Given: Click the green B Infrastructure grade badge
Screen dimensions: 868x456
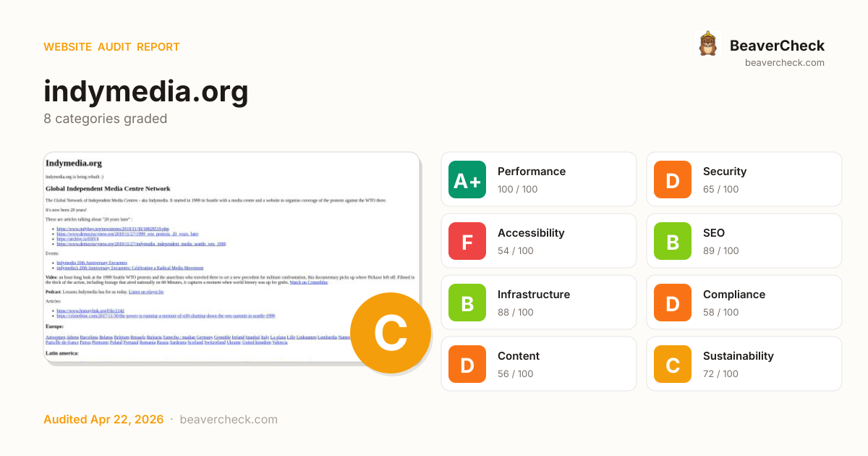Looking at the screenshot, I should (x=467, y=303).
